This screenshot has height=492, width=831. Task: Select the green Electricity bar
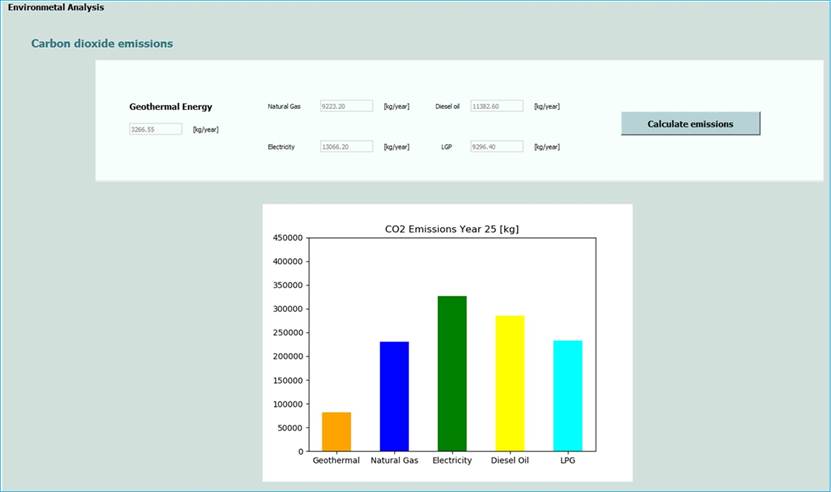(451, 373)
